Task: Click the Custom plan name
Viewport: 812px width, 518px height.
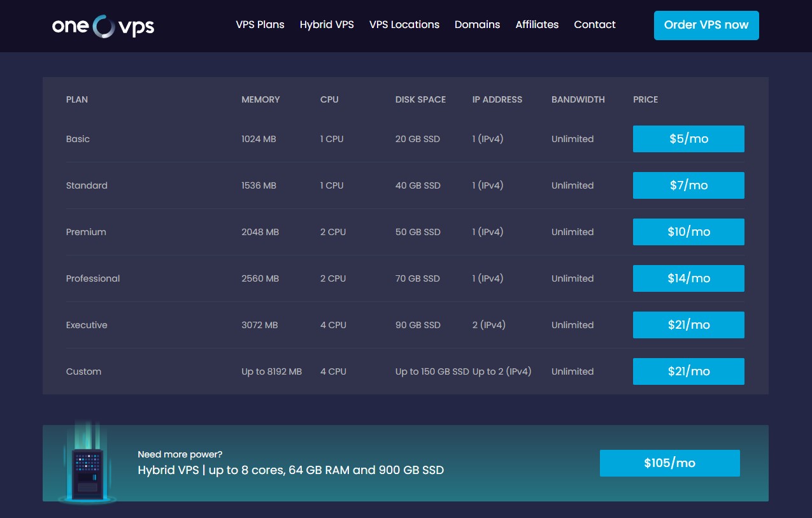Action: [x=83, y=371]
